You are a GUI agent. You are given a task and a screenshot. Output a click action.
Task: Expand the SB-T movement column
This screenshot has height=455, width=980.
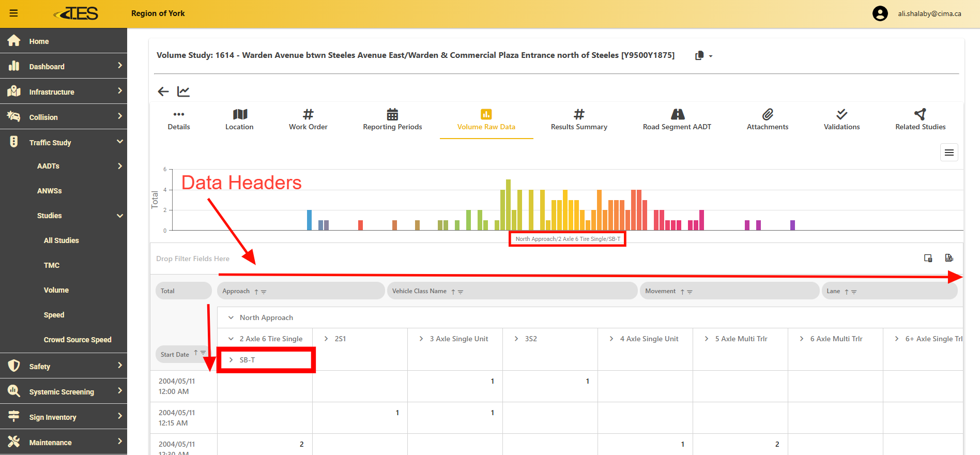(231, 360)
